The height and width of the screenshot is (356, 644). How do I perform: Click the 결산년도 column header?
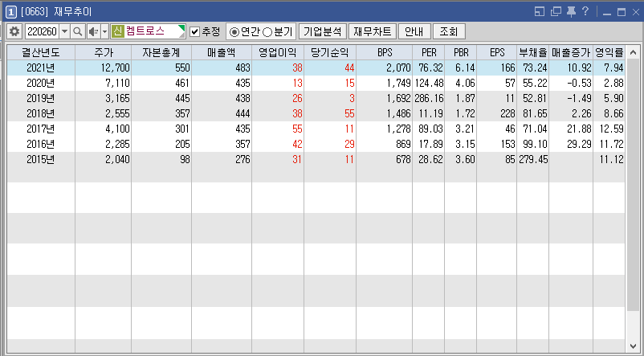pos(41,52)
